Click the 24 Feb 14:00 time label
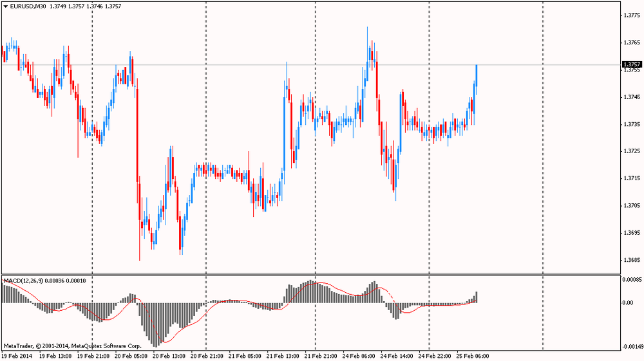Image resolution: width=644 pixels, height=361 pixels. pyautogui.click(x=397, y=355)
